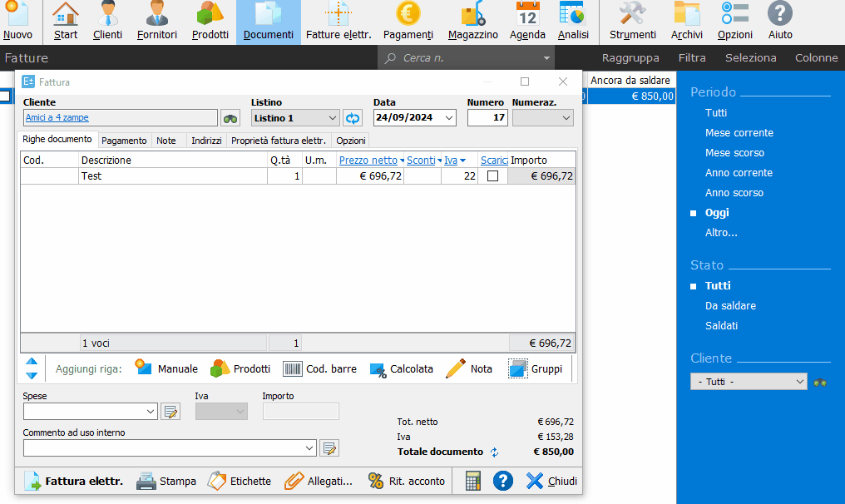The height and width of the screenshot is (504, 845).
Task: Click the Fattura elettr. button
Action: click(74, 481)
